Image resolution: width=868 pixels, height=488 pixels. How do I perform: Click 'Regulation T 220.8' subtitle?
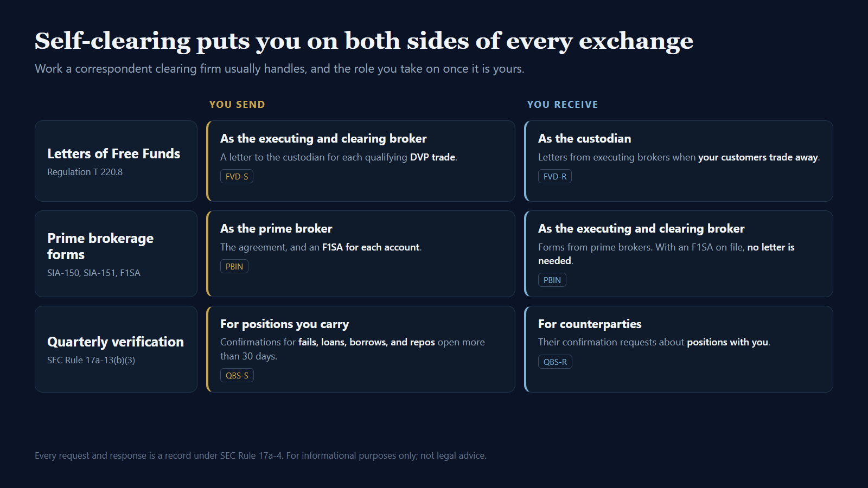85,172
